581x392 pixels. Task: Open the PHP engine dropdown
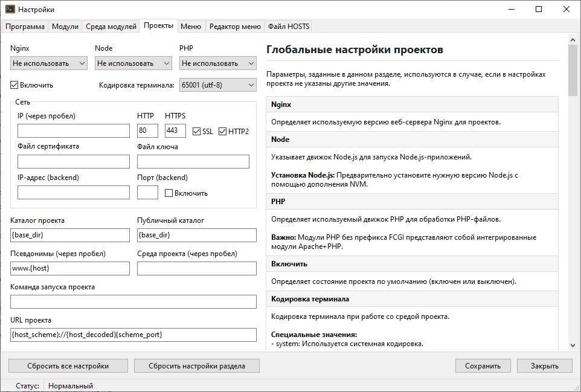pyautogui.click(x=218, y=63)
